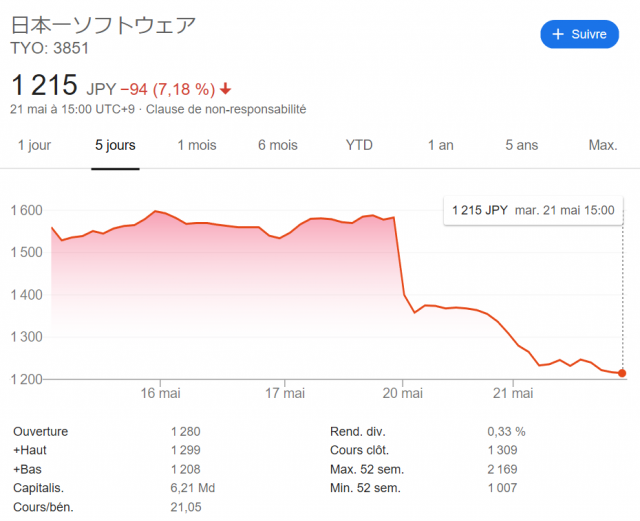Image resolution: width=640 pixels, height=521 pixels.
Task: Click the TYO: 3851 ticker text
Action: (49, 48)
